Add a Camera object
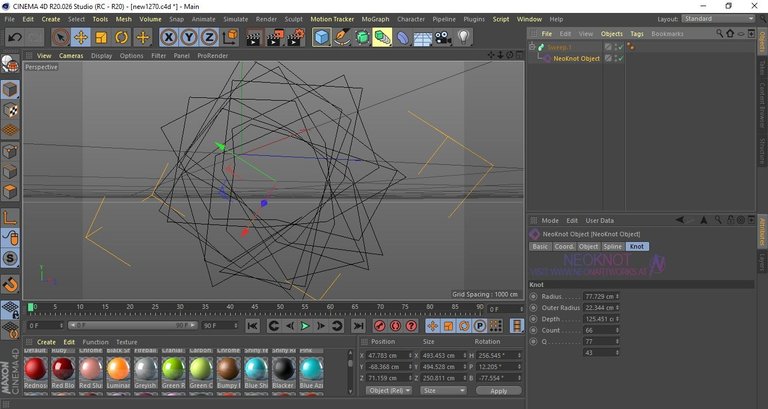Image resolution: width=768 pixels, height=409 pixels. coord(443,37)
